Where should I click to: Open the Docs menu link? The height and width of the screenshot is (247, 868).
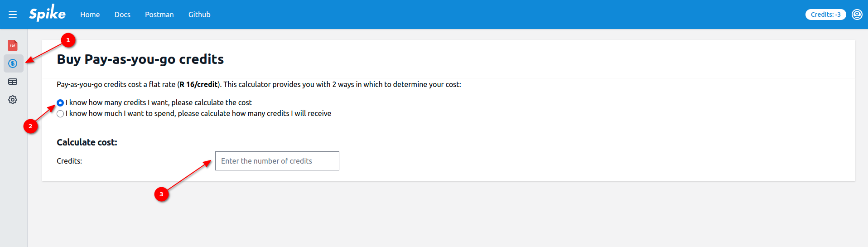pos(122,15)
